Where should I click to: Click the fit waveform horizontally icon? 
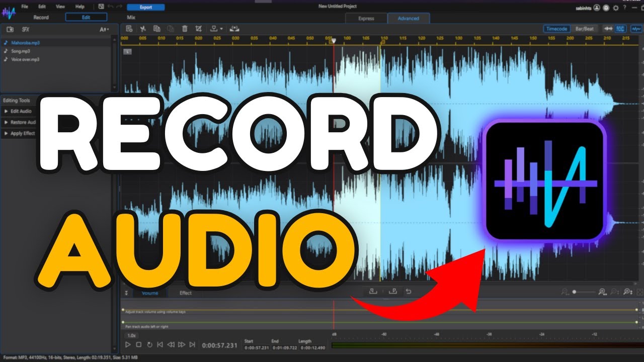pos(608,29)
